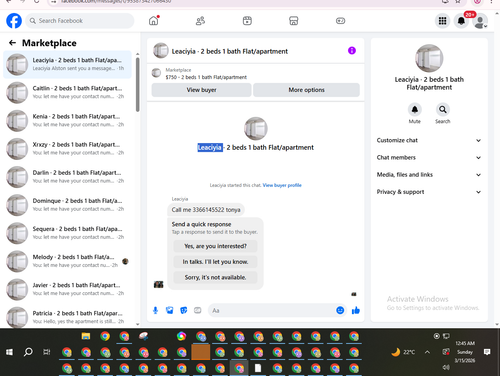The height and width of the screenshot is (376, 500).
Task: Expand Chat members section
Action: [429, 157]
